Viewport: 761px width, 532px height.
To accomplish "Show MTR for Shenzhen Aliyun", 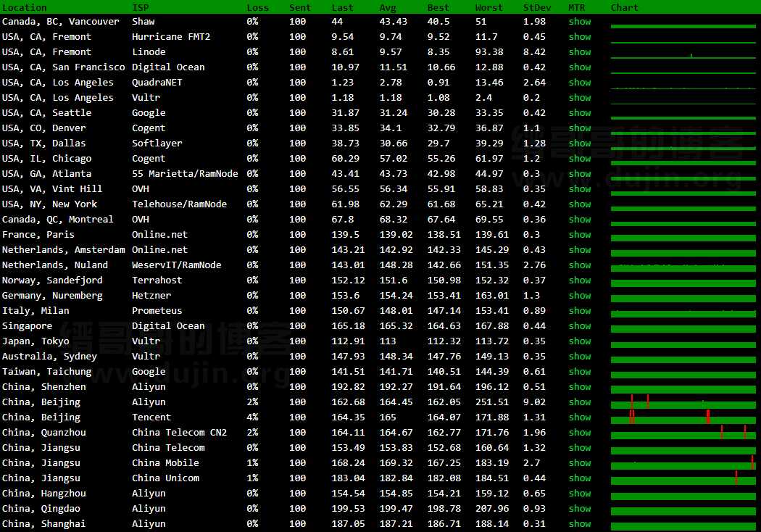I will click(x=580, y=387).
